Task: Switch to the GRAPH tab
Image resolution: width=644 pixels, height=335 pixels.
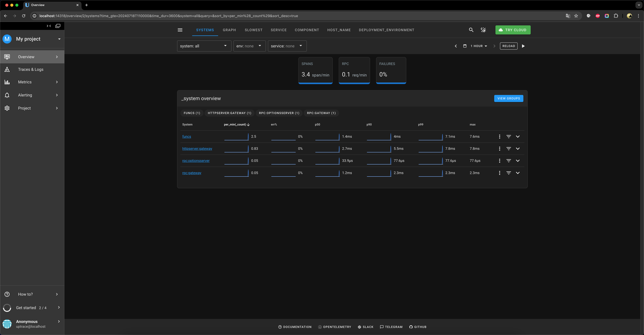Action: click(x=229, y=30)
